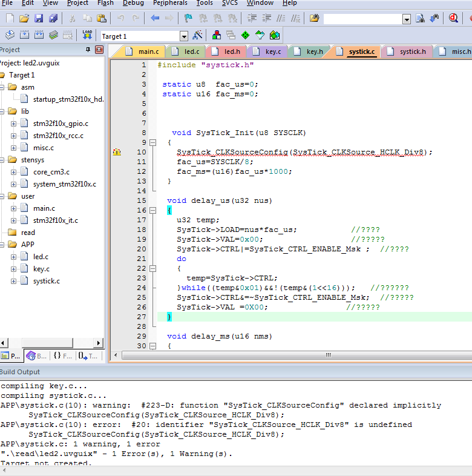Rebuild all target files icon
472x476 pixels.
coord(39,35)
